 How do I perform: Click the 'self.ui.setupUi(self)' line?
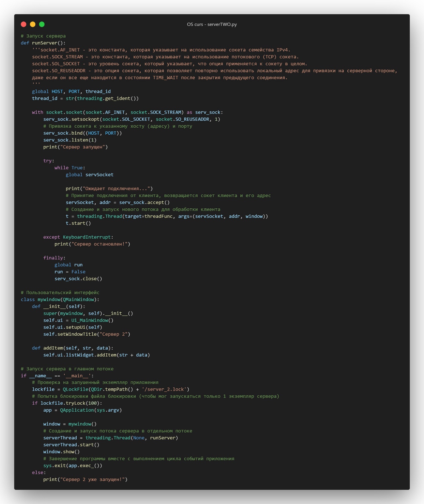click(x=73, y=327)
